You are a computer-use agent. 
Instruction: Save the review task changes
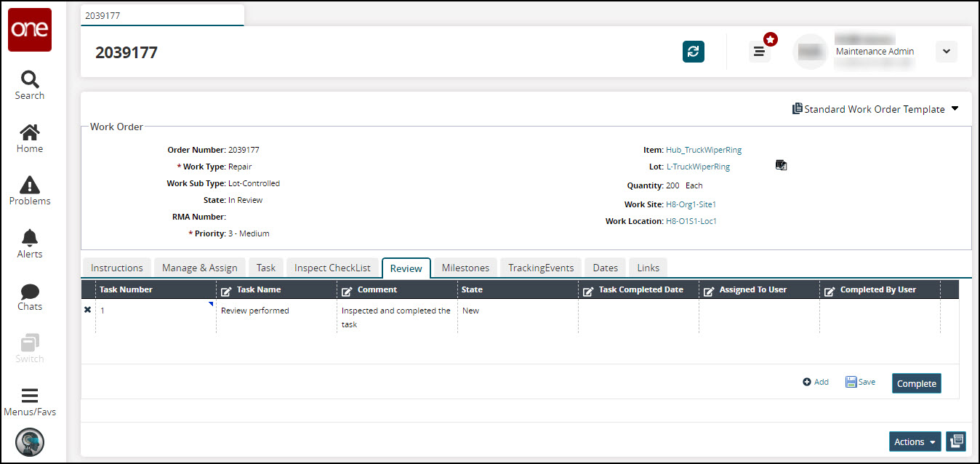pyautogui.click(x=861, y=382)
